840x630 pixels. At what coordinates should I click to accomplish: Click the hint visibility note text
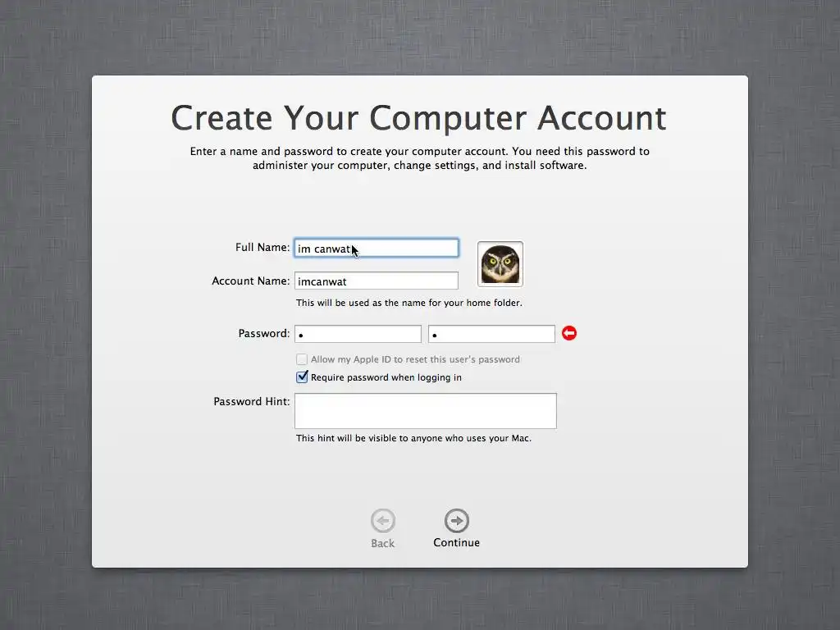coord(413,438)
